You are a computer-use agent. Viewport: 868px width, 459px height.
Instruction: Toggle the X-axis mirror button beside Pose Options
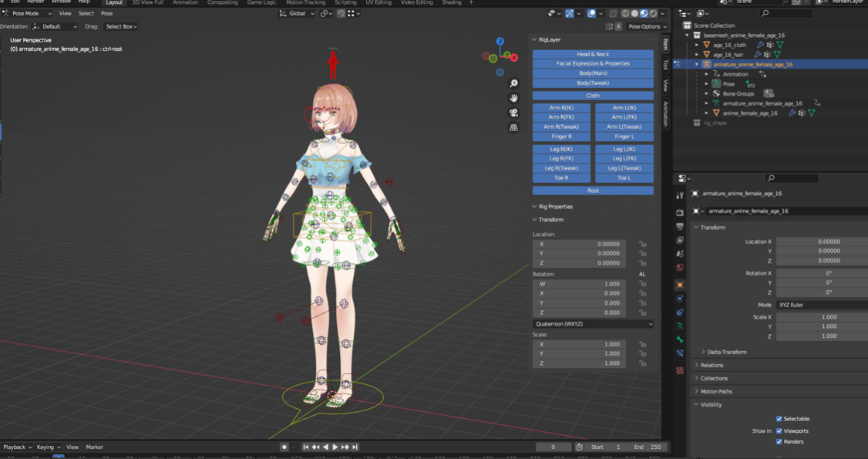pos(618,26)
